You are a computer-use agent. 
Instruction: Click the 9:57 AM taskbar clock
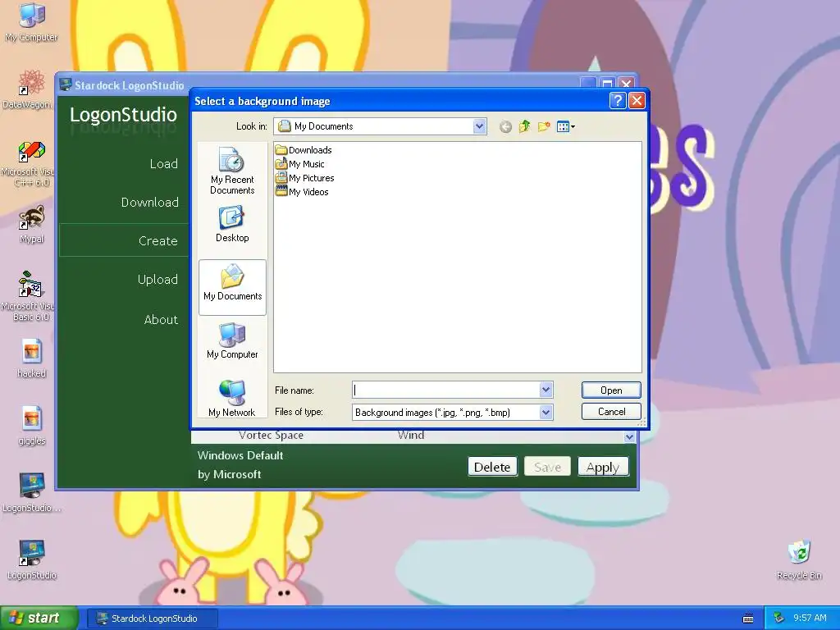click(810, 619)
